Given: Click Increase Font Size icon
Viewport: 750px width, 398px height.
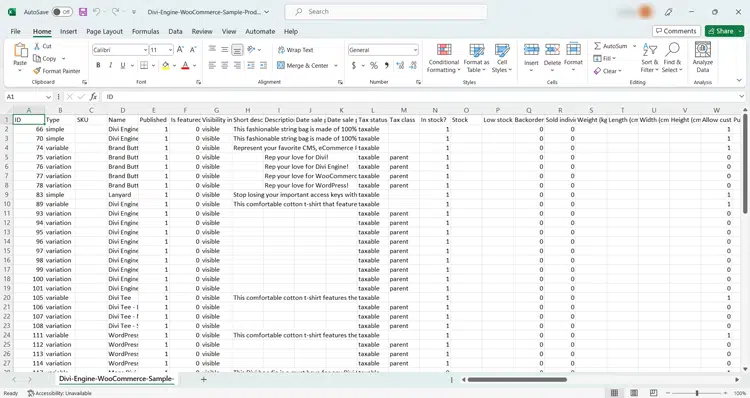Looking at the screenshot, I should coord(180,50).
